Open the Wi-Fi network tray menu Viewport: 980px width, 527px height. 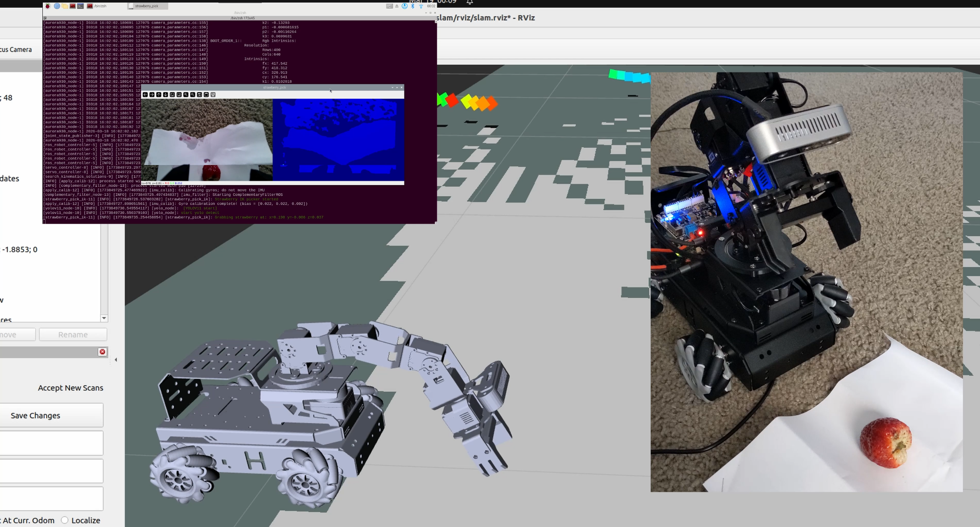(421, 6)
